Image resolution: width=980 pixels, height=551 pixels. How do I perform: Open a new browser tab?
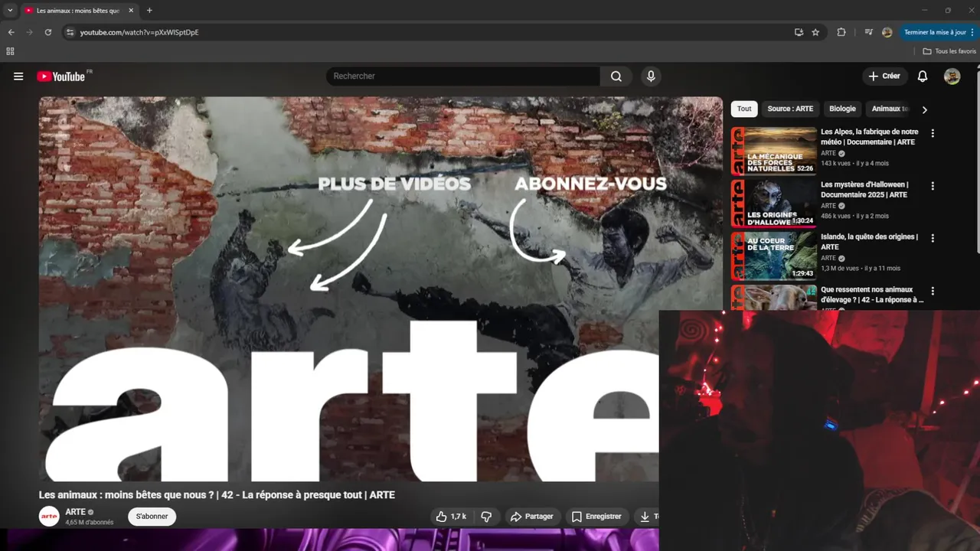pyautogui.click(x=149, y=11)
